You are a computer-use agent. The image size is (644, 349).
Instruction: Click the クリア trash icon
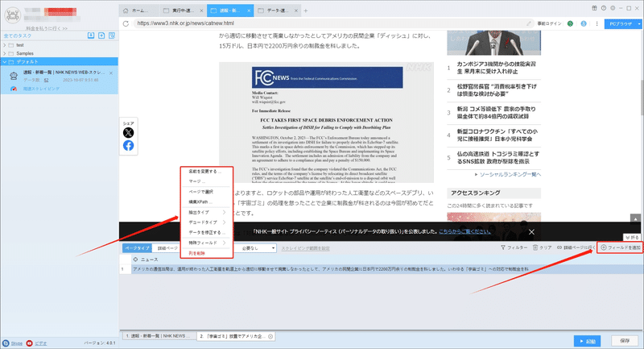tap(535, 247)
